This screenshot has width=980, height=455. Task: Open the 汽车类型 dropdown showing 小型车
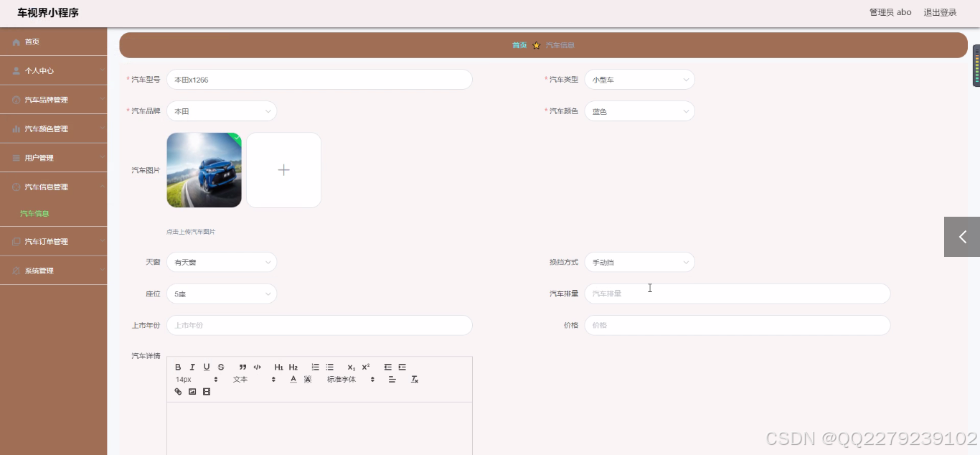coord(639,80)
